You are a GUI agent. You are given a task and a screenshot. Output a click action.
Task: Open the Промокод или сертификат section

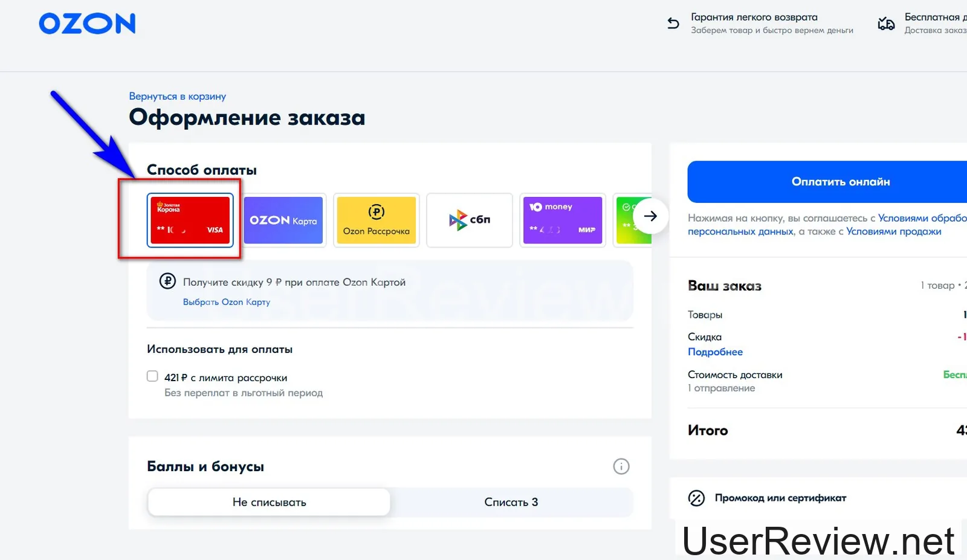pos(780,498)
